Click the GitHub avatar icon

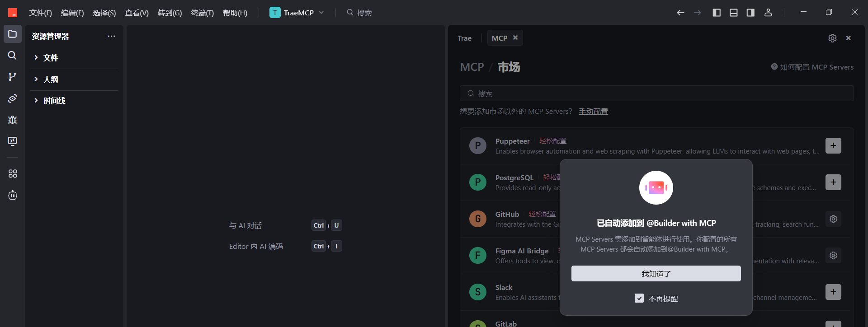pos(478,219)
